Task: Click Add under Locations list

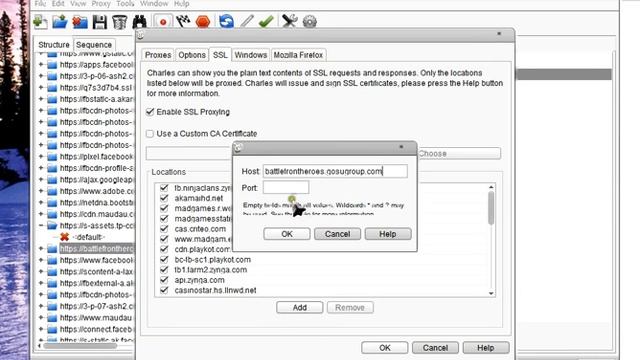Action: pyautogui.click(x=300, y=307)
